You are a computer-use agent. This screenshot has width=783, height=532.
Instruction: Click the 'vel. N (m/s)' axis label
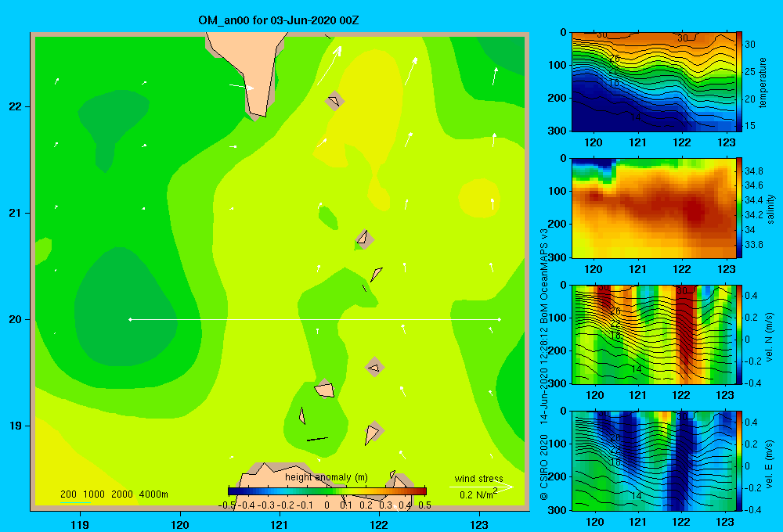[x=769, y=337]
